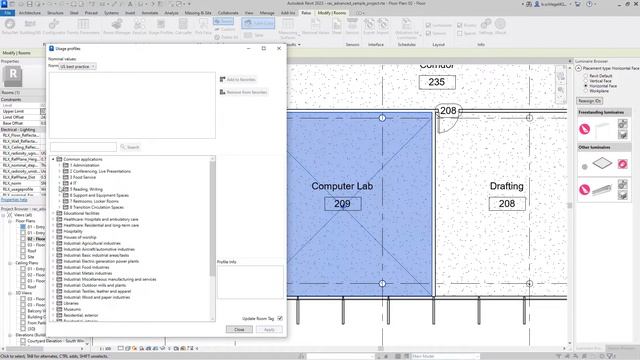Click lower small icon beside freestanding luminaire
The width and height of the screenshot is (640, 360).
622,135
